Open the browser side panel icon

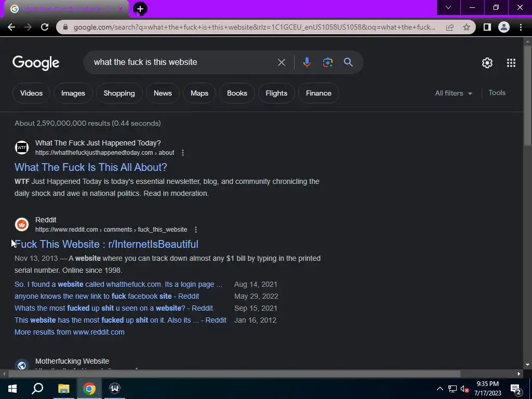tap(487, 27)
